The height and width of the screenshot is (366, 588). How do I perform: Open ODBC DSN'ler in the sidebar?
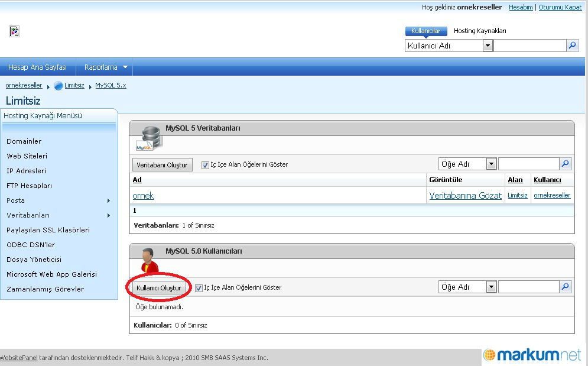(x=31, y=245)
